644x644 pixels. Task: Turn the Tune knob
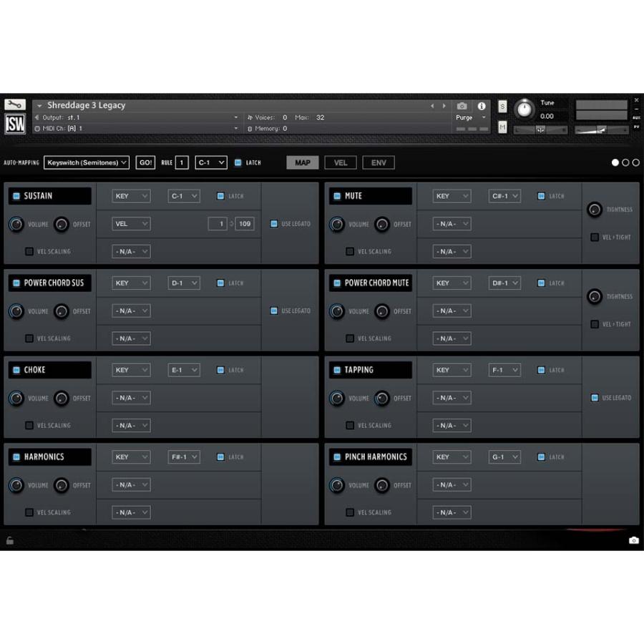524,109
